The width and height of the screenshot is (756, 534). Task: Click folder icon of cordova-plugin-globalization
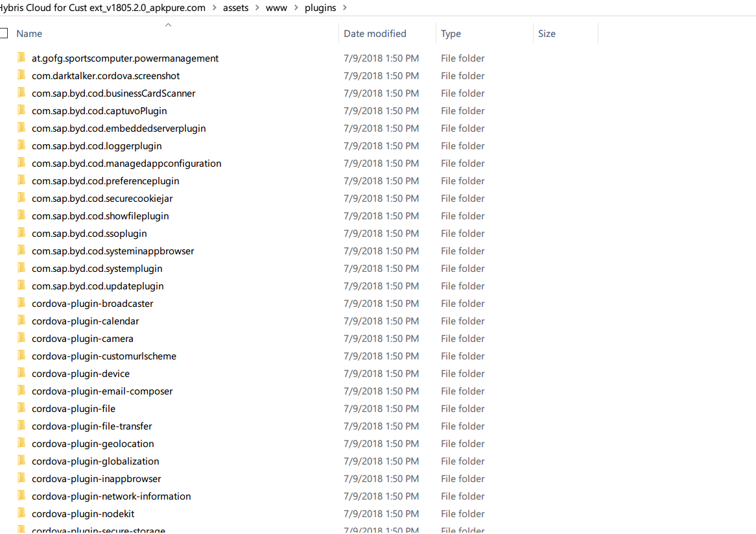click(21, 461)
